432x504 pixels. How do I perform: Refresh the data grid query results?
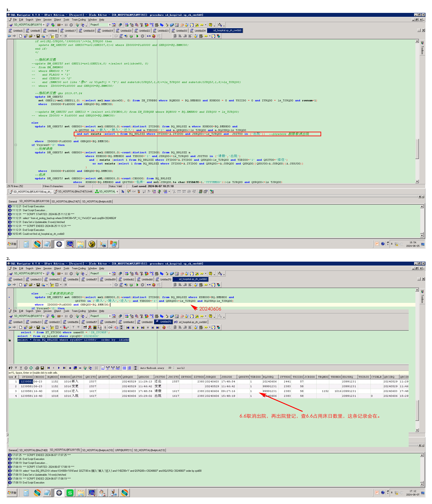coord(31,368)
